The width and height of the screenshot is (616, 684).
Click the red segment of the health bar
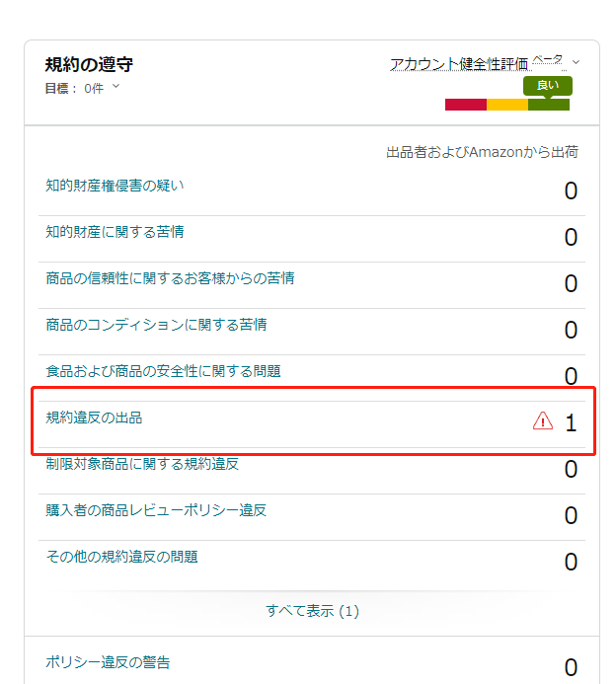point(466,105)
